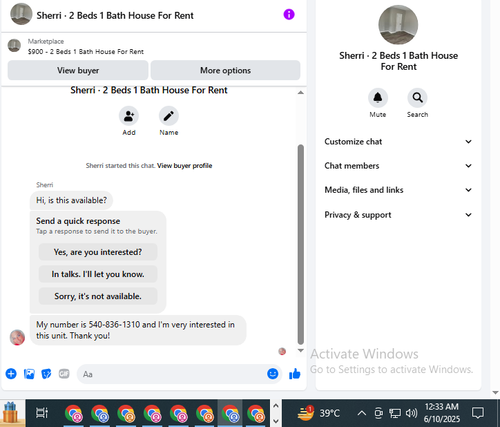500x427 pixels.
Task: Click the View buyer button
Action: tap(78, 70)
